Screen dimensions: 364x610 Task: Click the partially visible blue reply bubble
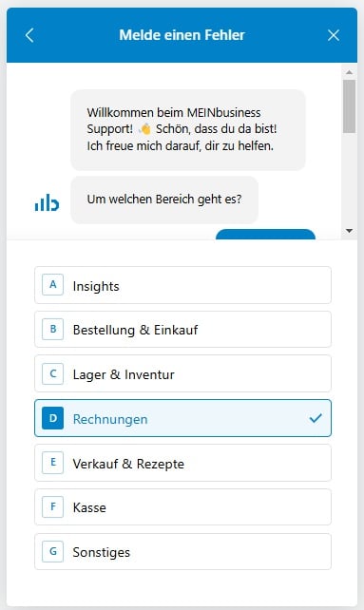(265, 234)
